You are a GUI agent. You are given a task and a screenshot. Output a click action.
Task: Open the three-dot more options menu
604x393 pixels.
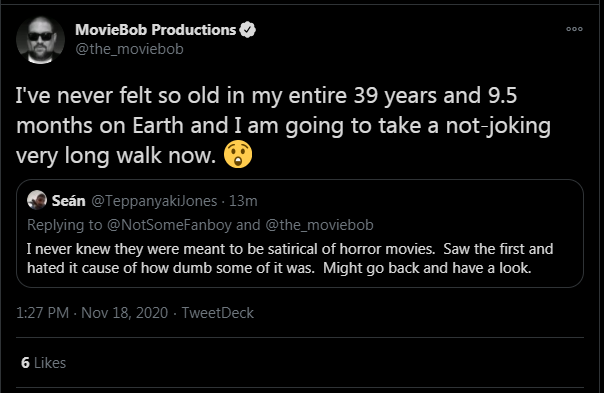click(x=574, y=29)
